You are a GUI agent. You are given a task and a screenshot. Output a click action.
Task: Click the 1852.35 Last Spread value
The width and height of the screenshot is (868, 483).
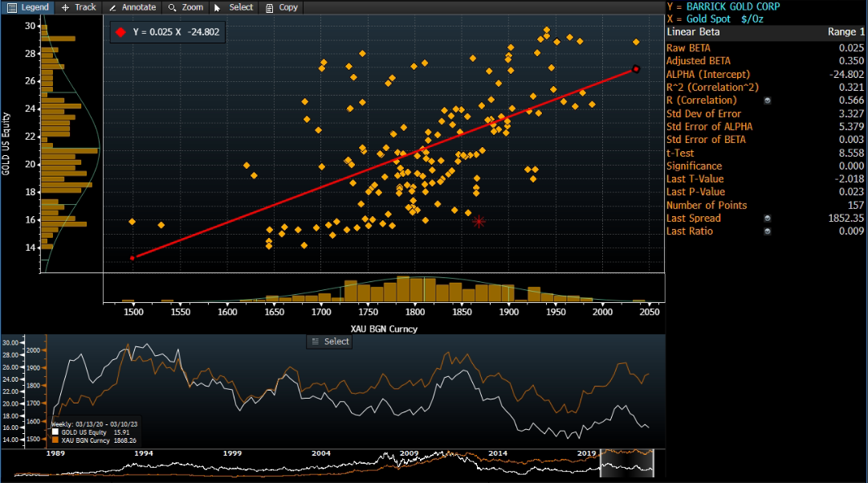[846, 219]
